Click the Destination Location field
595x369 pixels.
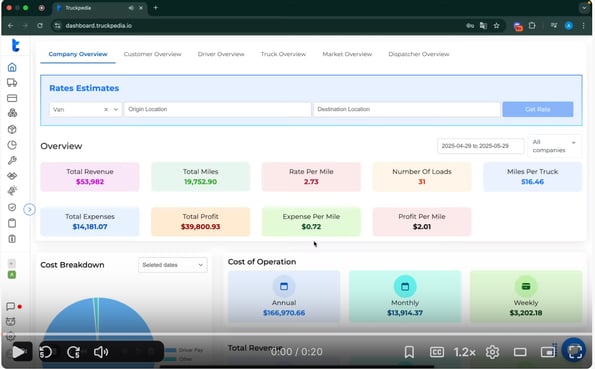pos(407,109)
